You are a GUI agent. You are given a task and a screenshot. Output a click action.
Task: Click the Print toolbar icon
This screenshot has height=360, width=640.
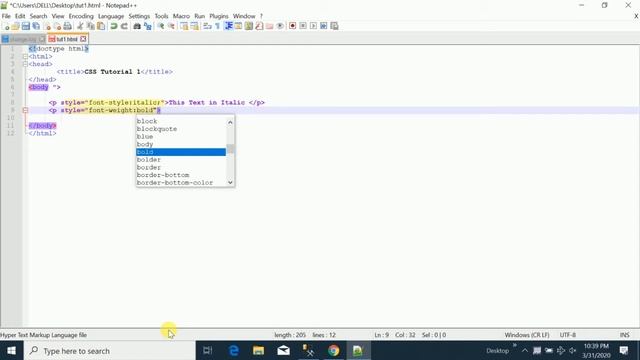[68, 26]
